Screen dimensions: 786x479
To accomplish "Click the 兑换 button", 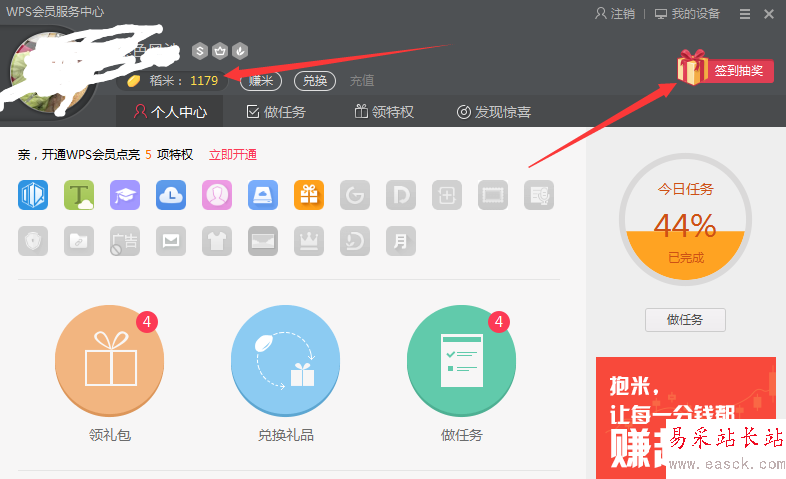I will [315, 81].
